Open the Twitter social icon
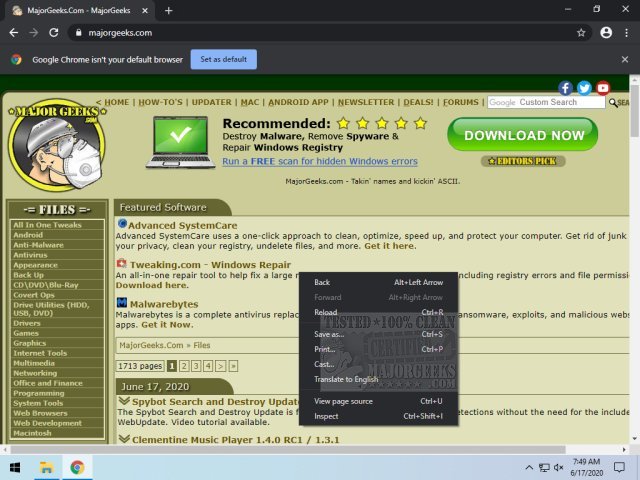This screenshot has height=480, width=640. pos(584,88)
